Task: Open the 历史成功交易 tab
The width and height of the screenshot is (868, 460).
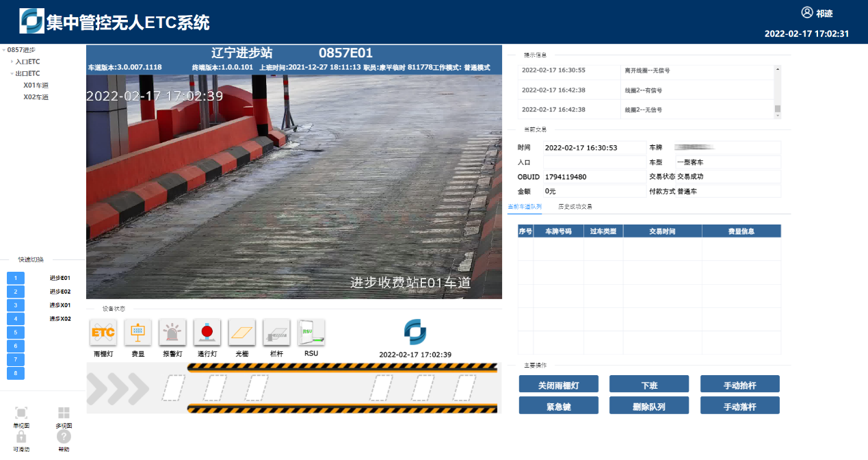Action: click(575, 206)
